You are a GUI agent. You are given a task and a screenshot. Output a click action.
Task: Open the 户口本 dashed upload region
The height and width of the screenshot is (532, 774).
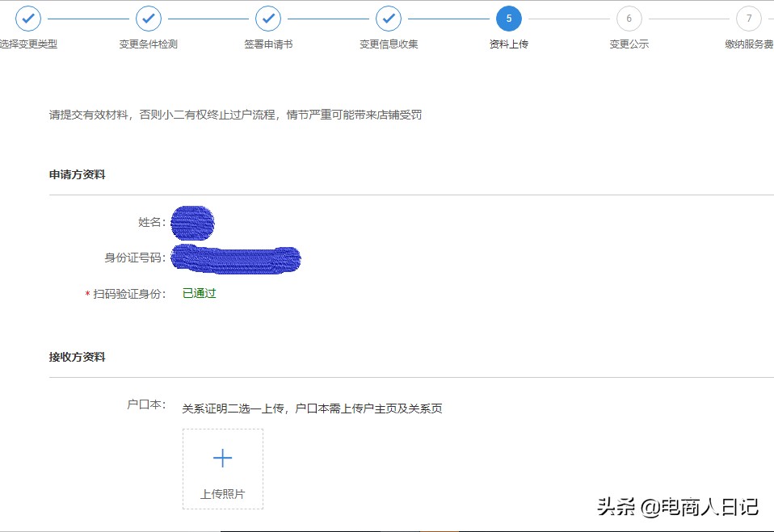[x=222, y=468]
